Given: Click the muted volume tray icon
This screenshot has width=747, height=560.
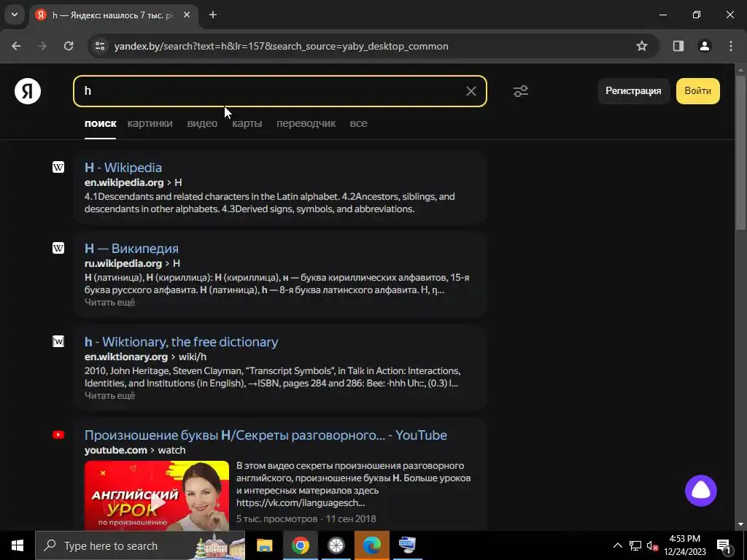Looking at the screenshot, I should click(x=652, y=545).
